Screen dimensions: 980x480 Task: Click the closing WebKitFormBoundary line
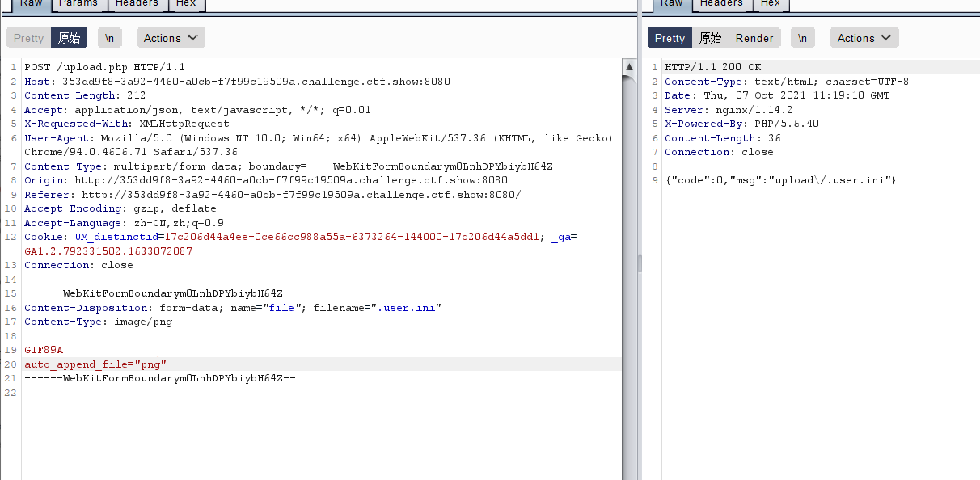point(160,378)
